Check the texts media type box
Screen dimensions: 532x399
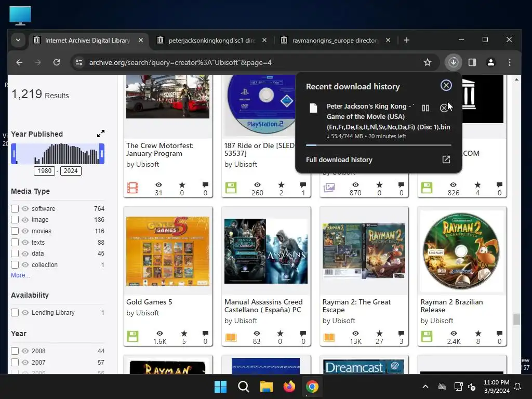pyautogui.click(x=15, y=242)
